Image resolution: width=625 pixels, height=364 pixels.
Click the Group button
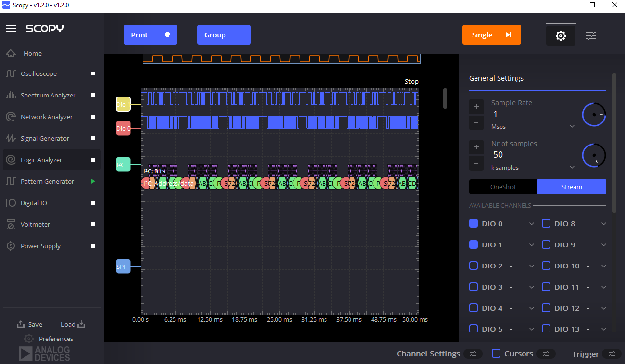(224, 35)
